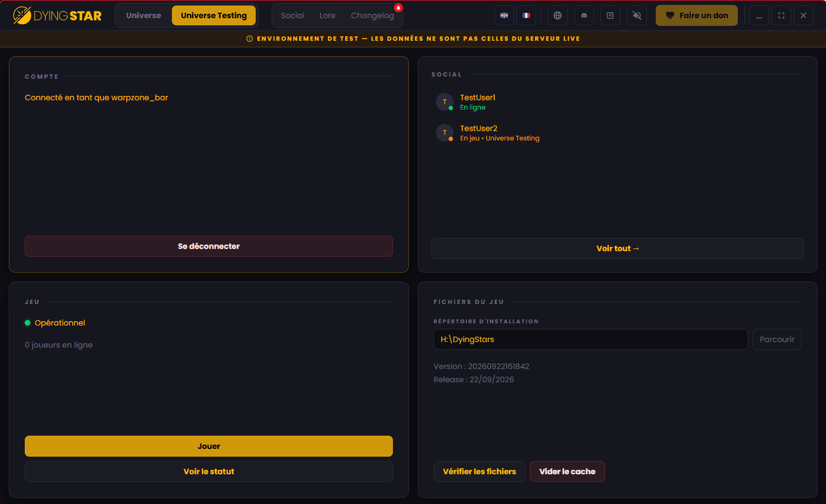
Task: Click the installation directory path field
Action: pyautogui.click(x=591, y=339)
